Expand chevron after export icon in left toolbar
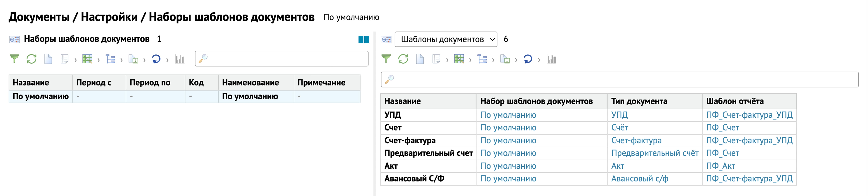 point(144,60)
